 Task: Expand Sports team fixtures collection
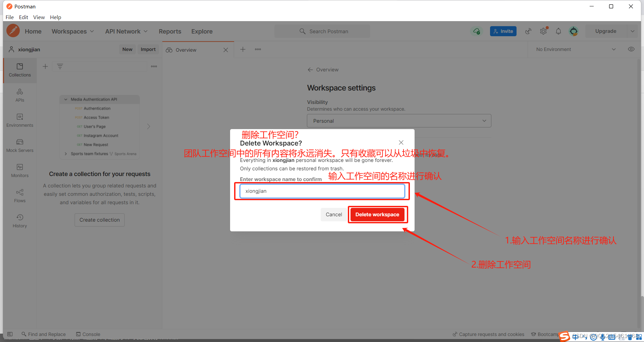point(66,154)
